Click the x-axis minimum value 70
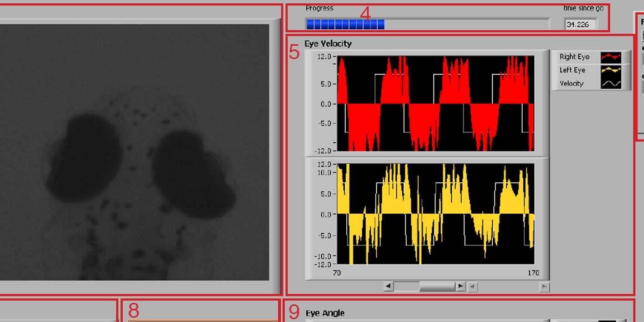Image resolution: width=644 pixels, height=322 pixels. click(337, 273)
